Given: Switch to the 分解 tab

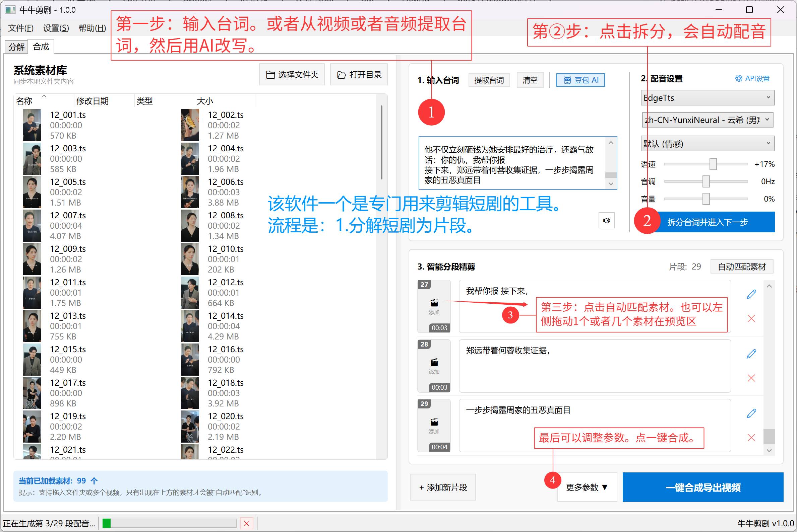Looking at the screenshot, I should pos(16,47).
